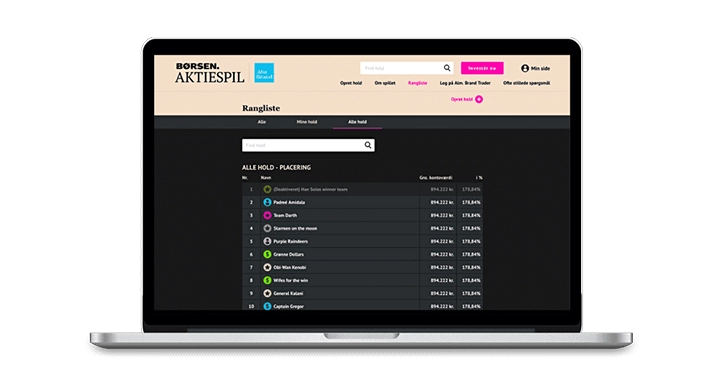Click the Rangliste page title
The width and height of the screenshot is (720, 382).
(261, 108)
